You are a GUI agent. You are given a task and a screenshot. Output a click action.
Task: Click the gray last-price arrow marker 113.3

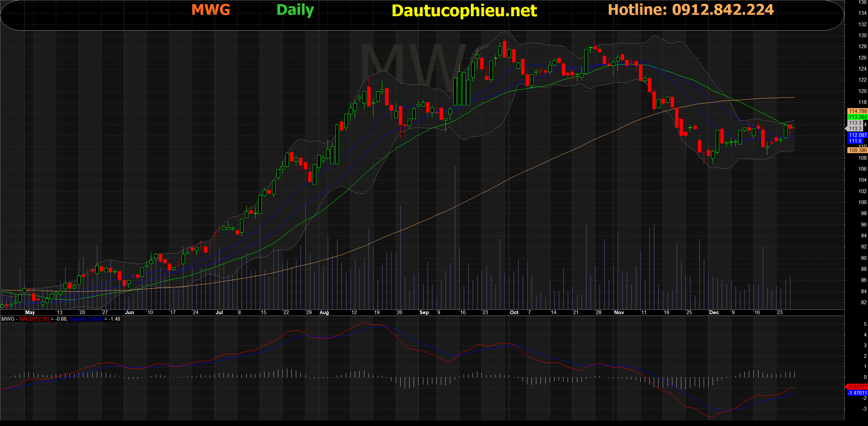click(x=854, y=129)
